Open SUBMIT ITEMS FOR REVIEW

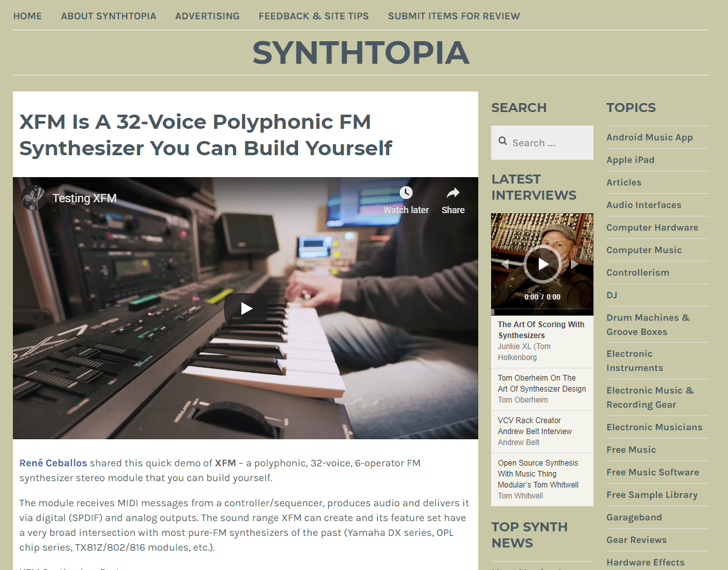click(x=454, y=16)
